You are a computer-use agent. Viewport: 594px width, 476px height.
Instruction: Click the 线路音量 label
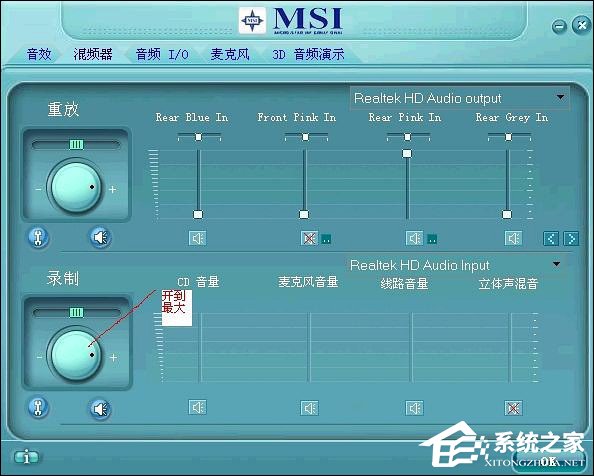click(404, 283)
